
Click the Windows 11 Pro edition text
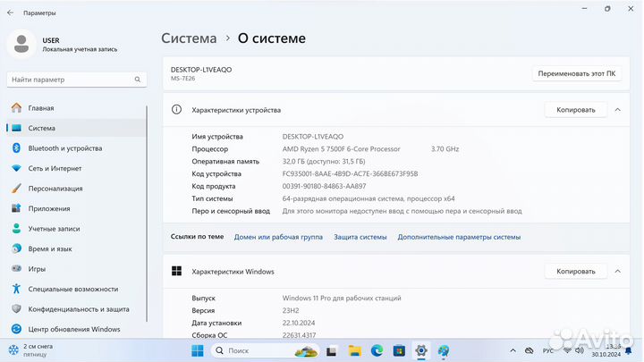(x=342, y=298)
